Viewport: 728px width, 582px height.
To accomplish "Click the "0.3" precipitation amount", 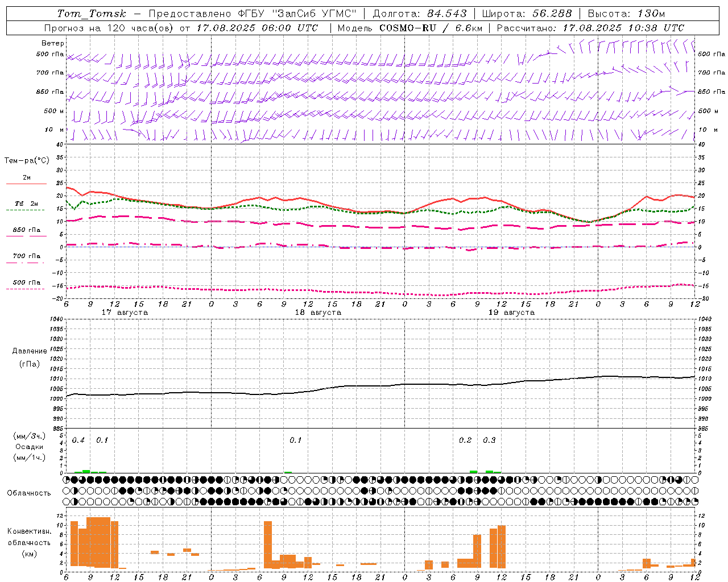I will [489, 440].
